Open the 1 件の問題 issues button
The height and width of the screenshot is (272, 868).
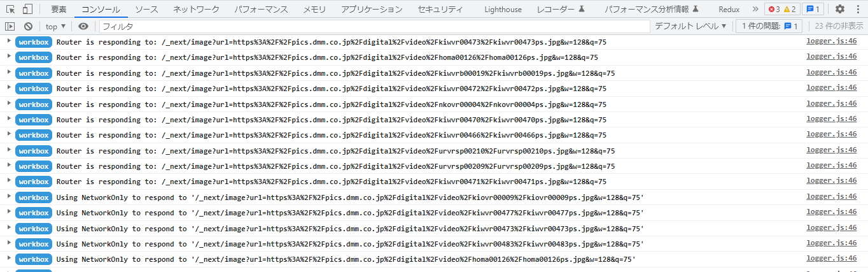coord(769,26)
